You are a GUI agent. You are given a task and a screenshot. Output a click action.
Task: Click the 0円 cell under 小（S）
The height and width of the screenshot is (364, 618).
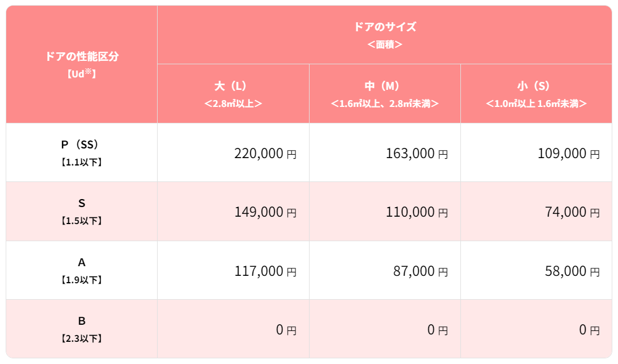pyautogui.click(x=537, y=329)
